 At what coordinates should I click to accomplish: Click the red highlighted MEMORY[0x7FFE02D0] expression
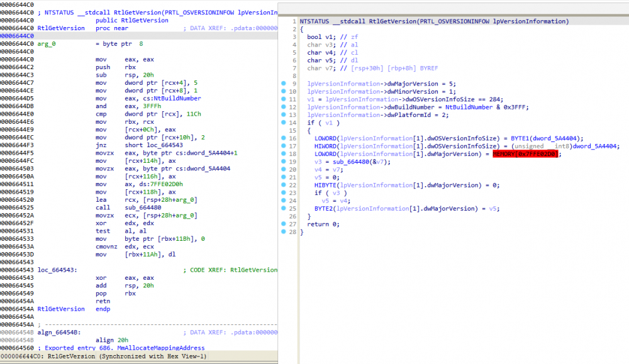pos(526,154)
